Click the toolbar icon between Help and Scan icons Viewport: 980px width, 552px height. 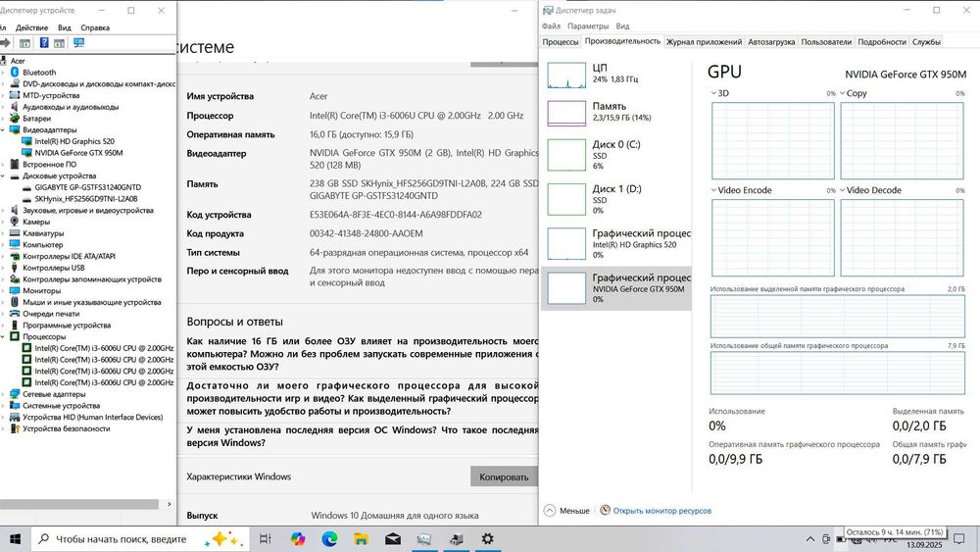click(60, 42)
